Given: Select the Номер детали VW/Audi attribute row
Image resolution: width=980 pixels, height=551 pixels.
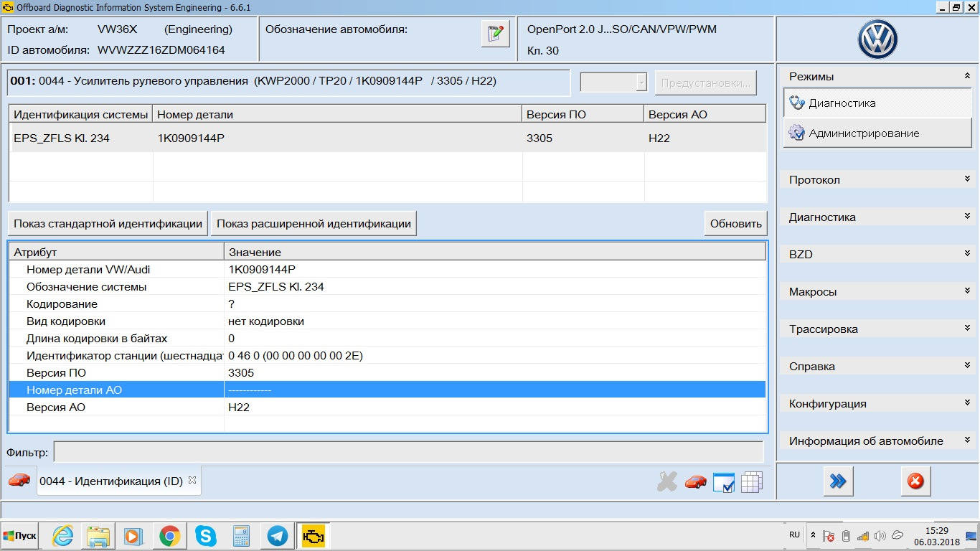Looking at the screenshot, I should coord(387,269).
